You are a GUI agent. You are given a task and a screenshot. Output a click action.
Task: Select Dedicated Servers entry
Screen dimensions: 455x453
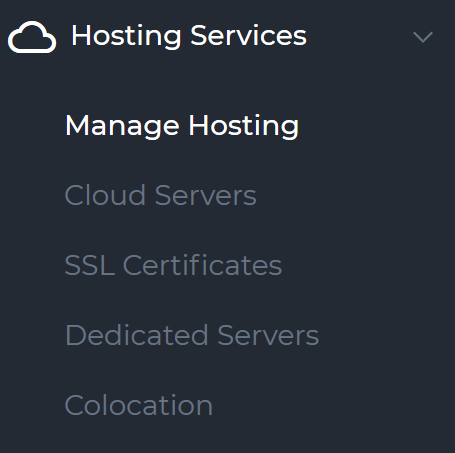(192, 335)
